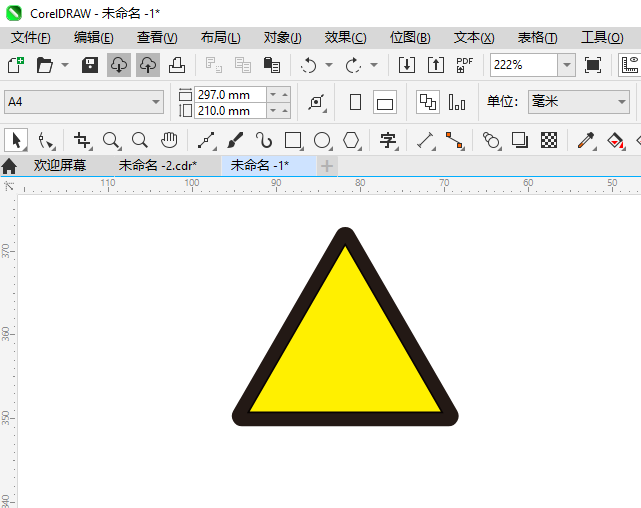This screenshot has width=641, height=508.
Task: Paste using the clipboard icon
Action: click(x=272, y=65)
